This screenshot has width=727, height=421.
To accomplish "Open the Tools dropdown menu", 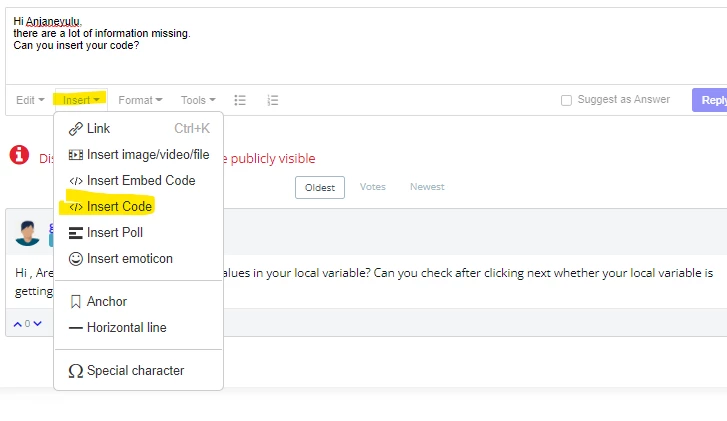I will (198, 100).
